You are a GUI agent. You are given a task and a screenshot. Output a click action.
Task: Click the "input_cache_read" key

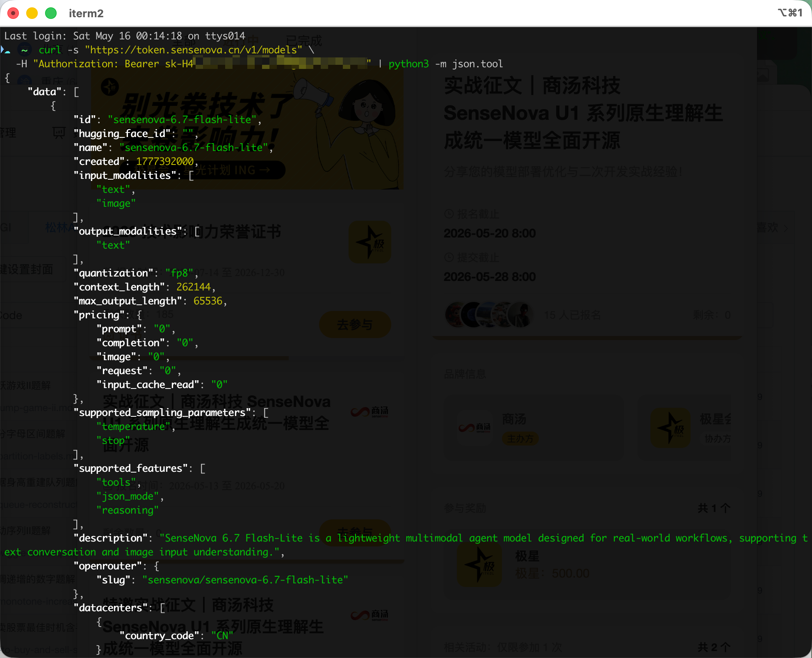(x=148, y=385)
